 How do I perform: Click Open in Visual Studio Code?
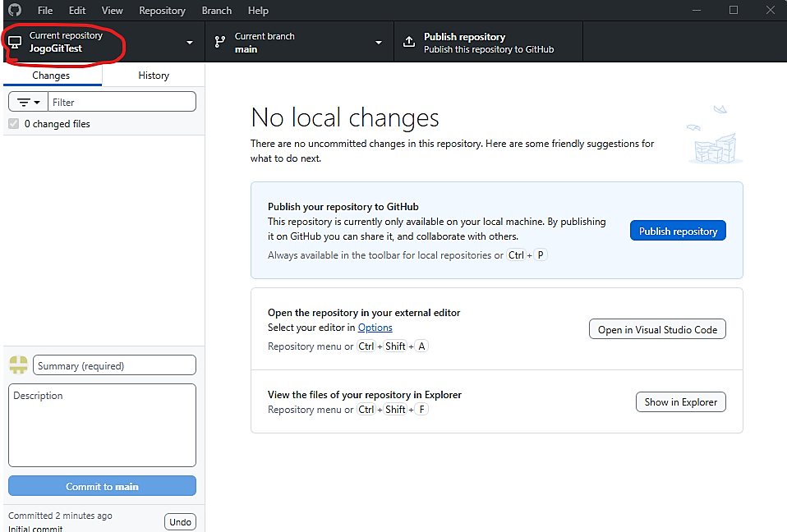click(x=657, y=329)
